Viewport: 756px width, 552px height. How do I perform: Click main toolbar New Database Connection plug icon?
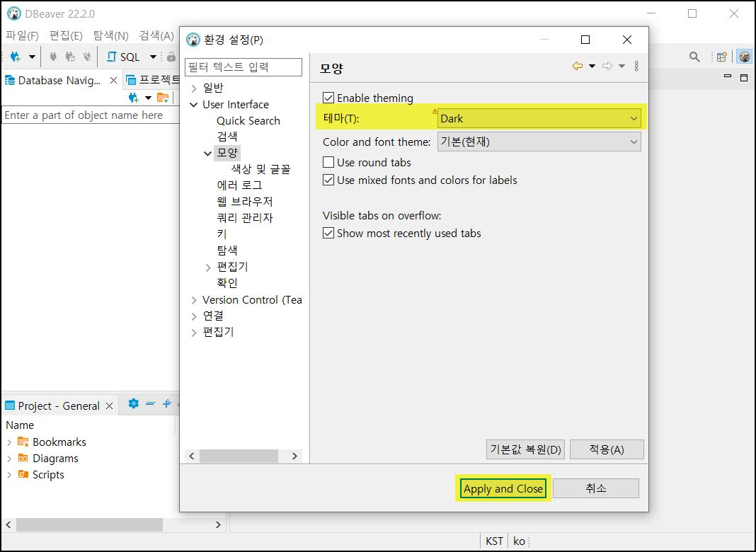pos(15,57)
